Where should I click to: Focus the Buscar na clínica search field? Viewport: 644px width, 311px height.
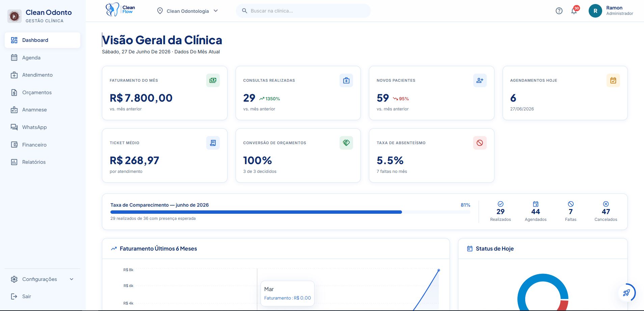(x=303, y=11)
